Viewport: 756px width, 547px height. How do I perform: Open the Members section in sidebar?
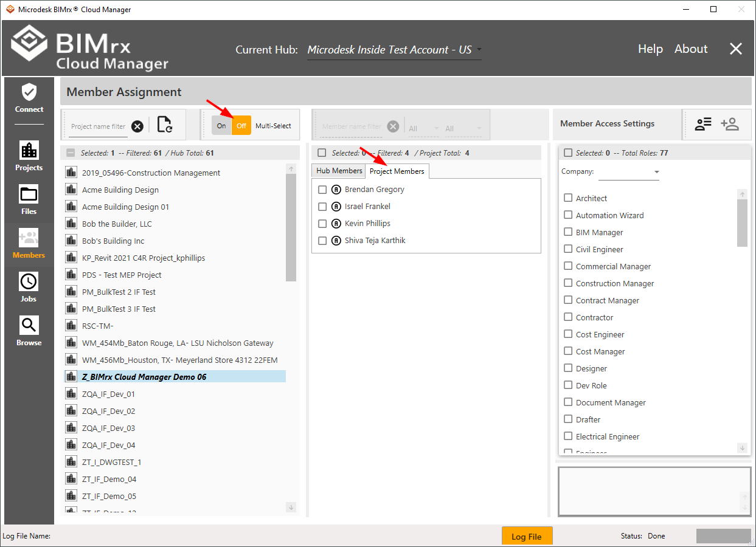point(29,244)
